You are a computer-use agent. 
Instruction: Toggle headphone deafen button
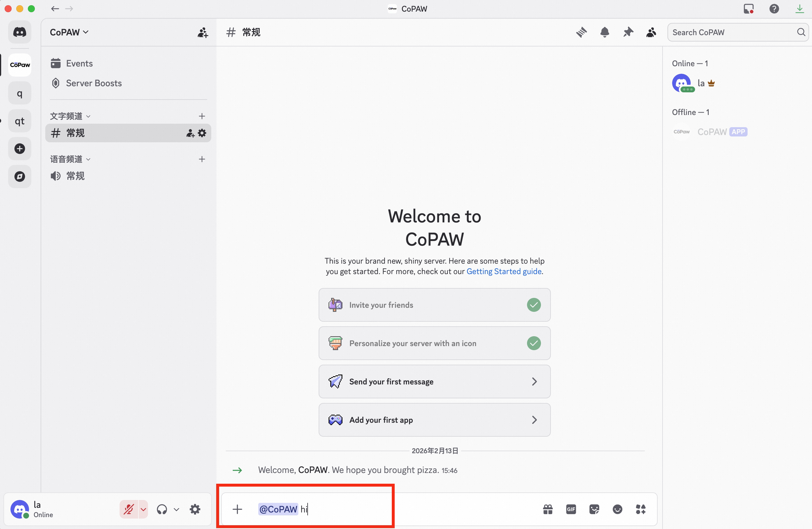pyautogui.click(x=162, y=510)
